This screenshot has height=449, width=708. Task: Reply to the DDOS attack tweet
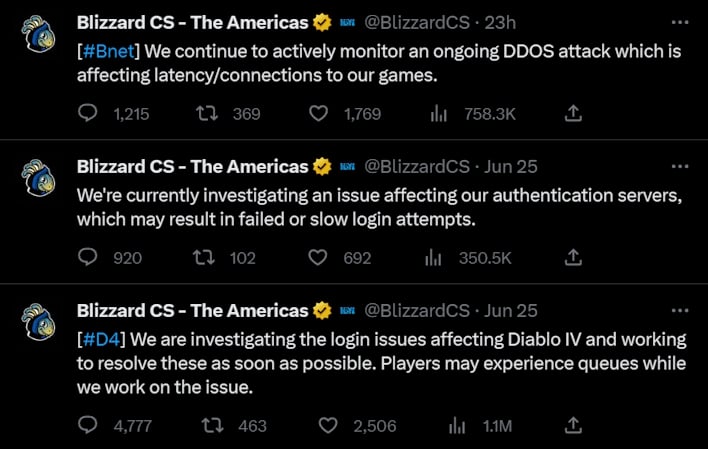pos(88,113)
